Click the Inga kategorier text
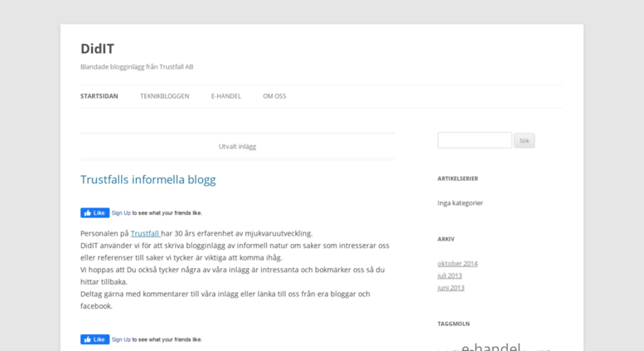Viewport: 644px width, 351px height. coord(460,203)
